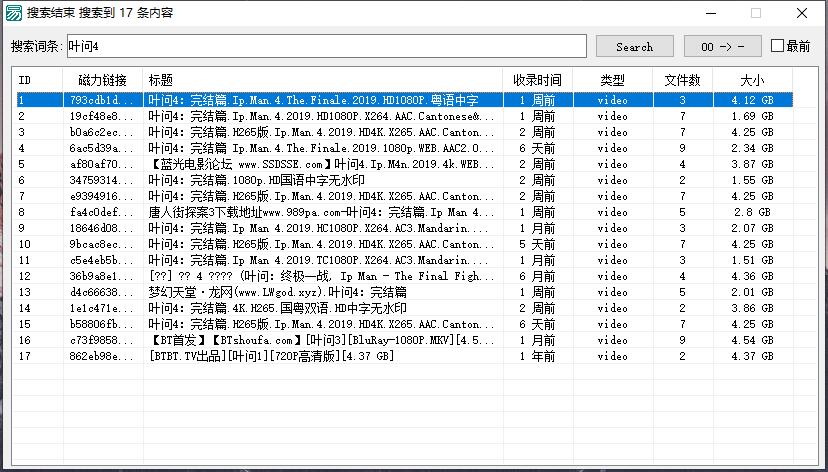Select the 唐人街探案3 result row
This screenshot has width=828, height=472.
point(320,212)
